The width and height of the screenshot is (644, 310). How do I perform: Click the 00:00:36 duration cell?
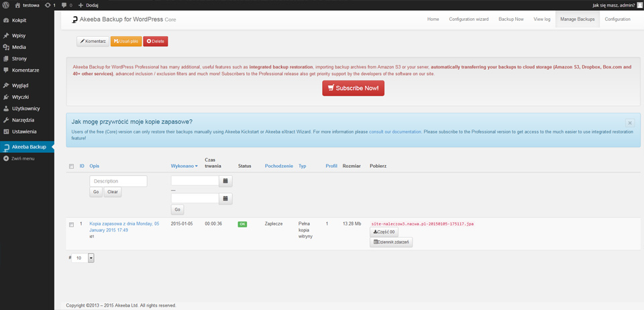[x=213, y=223]
